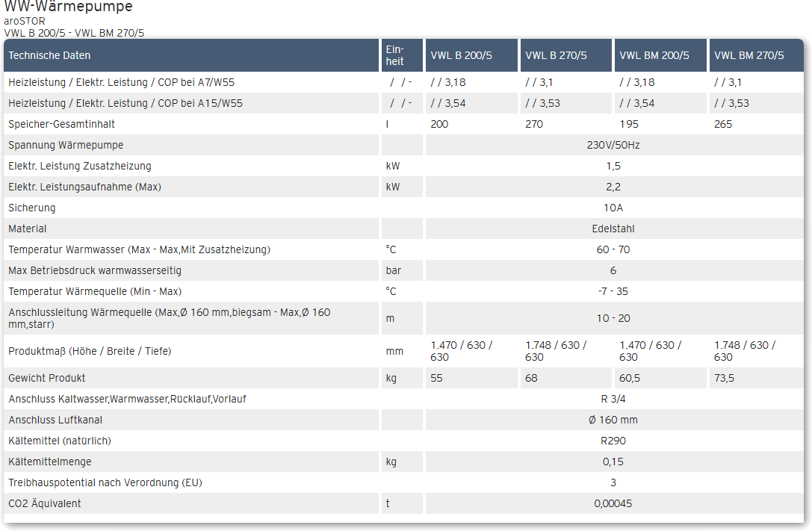Click storage volume value '270'
Screen dimensions: 812x531
pos(534,124)
